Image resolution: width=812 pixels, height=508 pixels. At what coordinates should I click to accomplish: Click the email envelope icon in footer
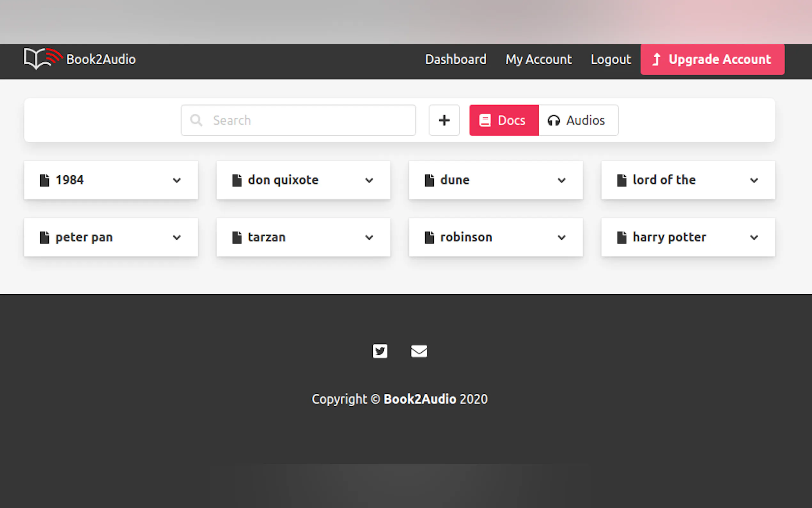[x=419, y=351]
